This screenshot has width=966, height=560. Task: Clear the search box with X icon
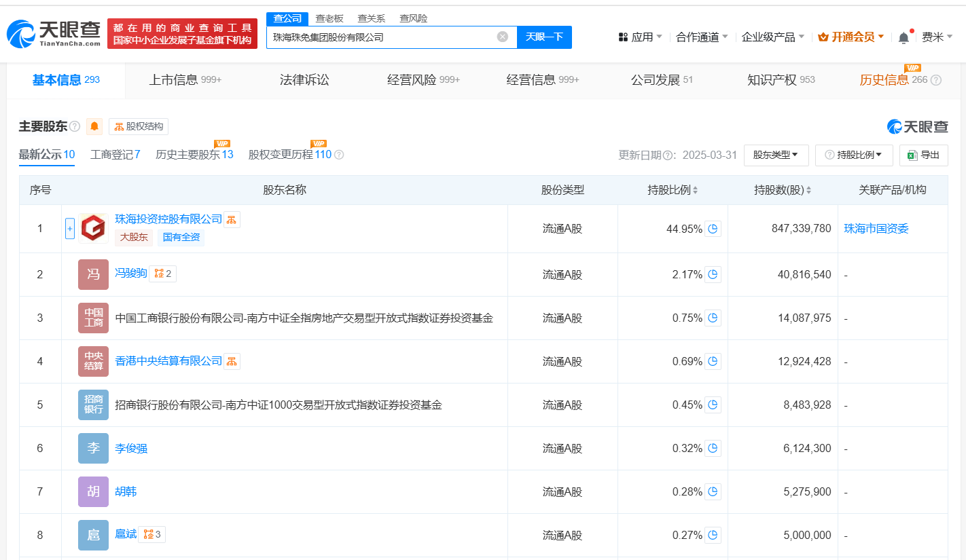(x=503, y=37)
